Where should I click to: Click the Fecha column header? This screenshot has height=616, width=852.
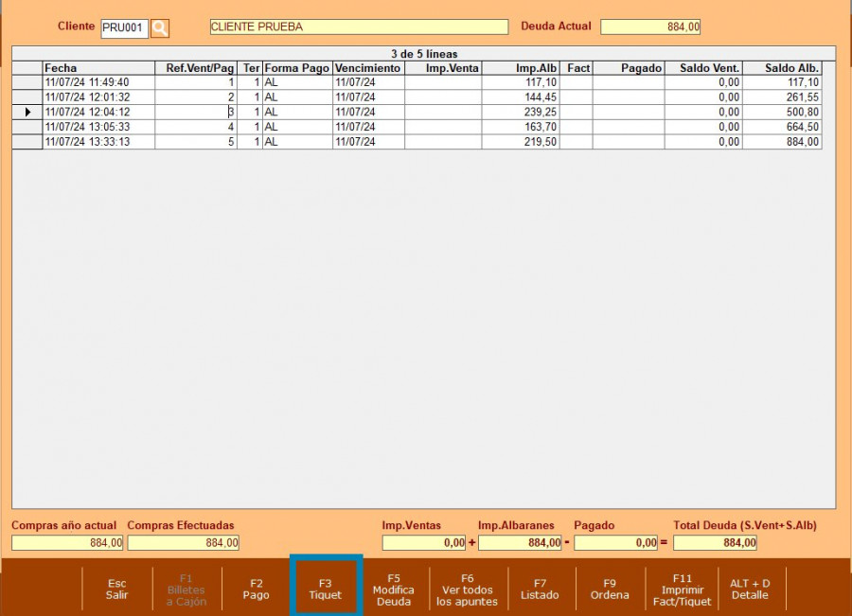[98, 68]
